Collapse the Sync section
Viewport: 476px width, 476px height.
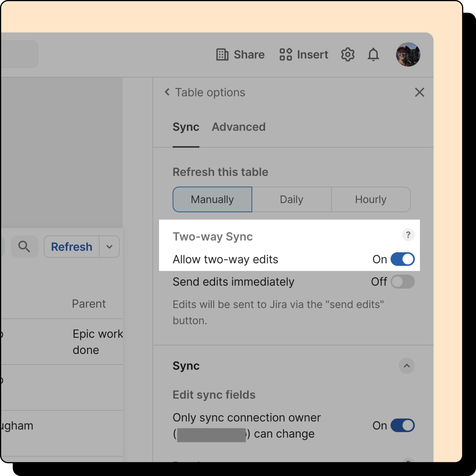407,366
